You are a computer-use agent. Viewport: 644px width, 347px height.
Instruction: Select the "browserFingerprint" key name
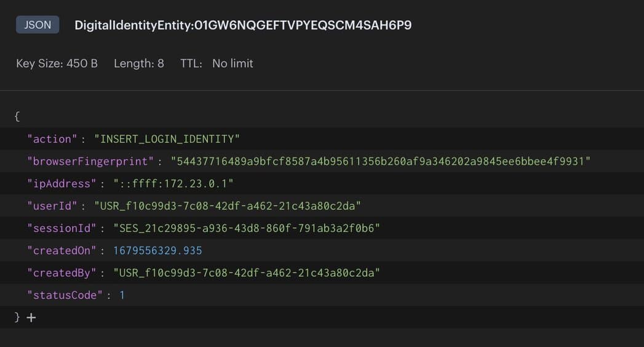coord(90,161)
